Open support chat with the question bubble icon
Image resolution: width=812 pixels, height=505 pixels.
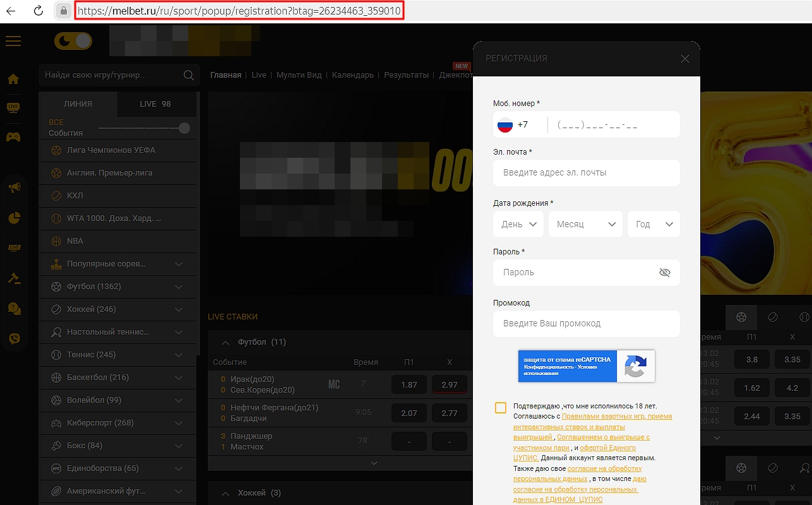click(14, 309)
